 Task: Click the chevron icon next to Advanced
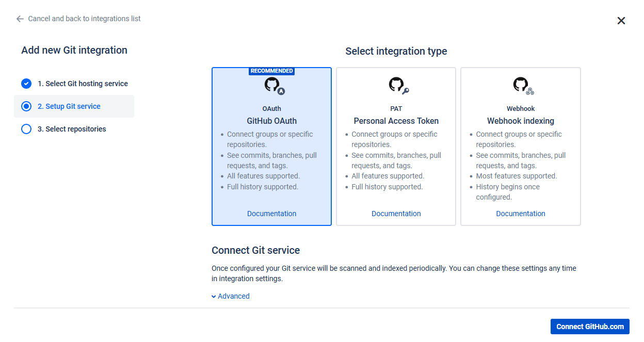tap(214, 297)
